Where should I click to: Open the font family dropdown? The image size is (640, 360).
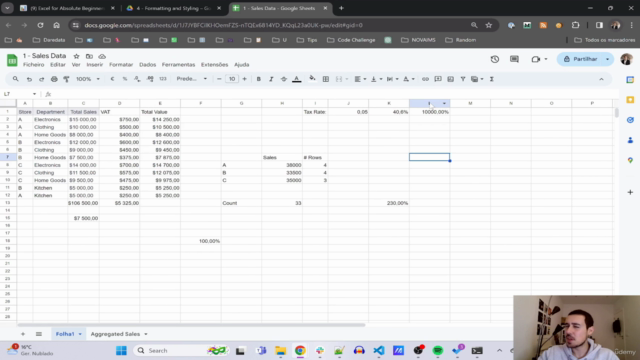191,79
